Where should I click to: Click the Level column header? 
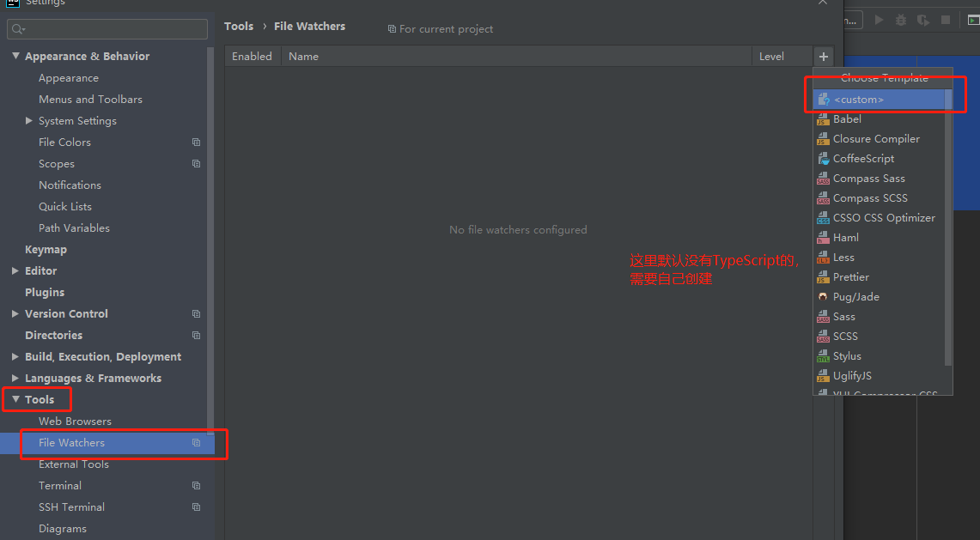pos(782,57)
